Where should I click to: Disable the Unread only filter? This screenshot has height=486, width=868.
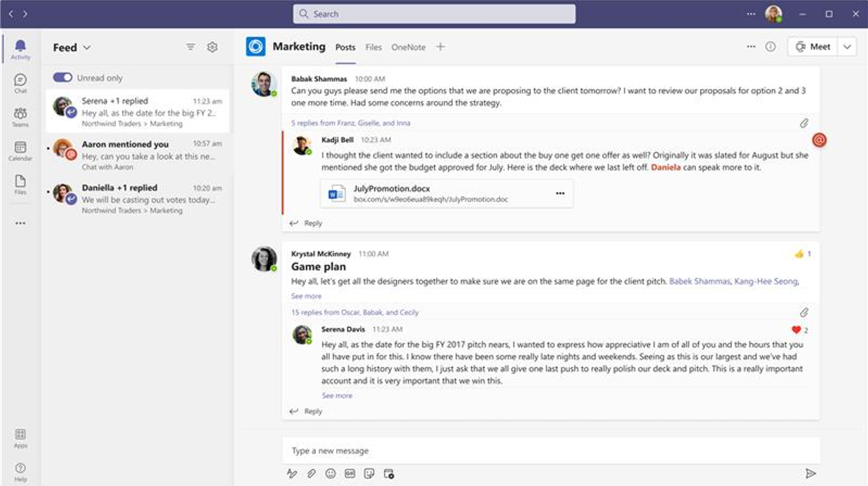[x=64, y=77]
